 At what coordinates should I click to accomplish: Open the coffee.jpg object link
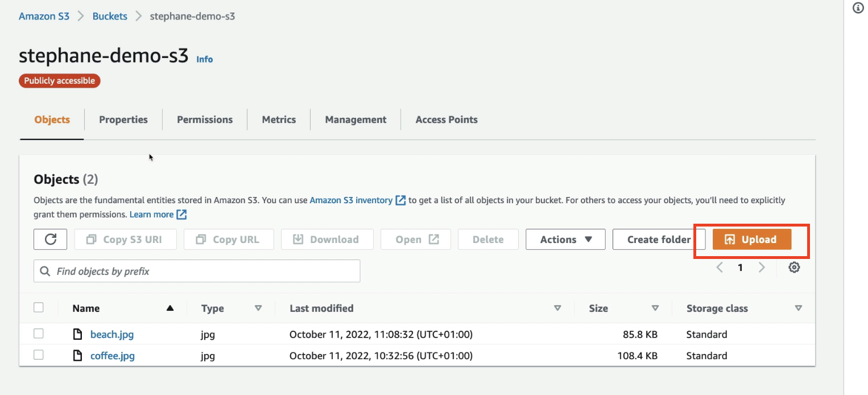(113, 356)
